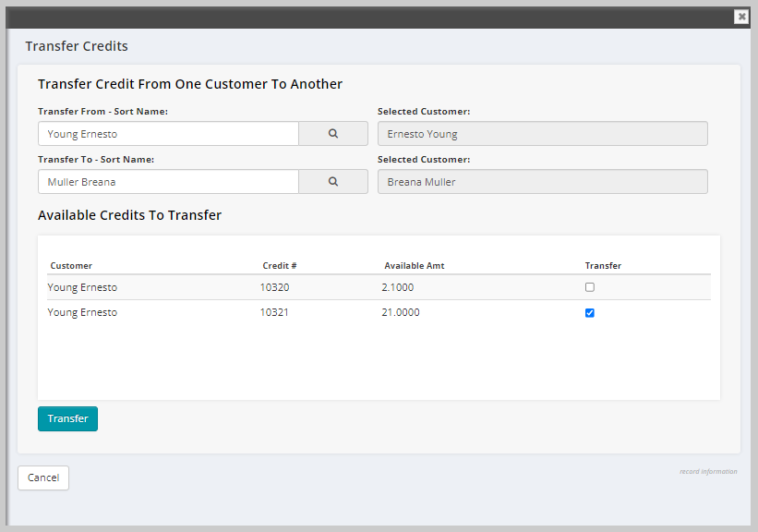The height and width of the screenshot is (532, 758).
Task: Click the 2.1000 available amount cell
Action: 400,287
